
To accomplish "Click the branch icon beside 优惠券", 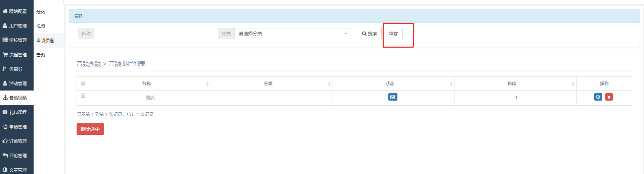I will coord(4,69).
